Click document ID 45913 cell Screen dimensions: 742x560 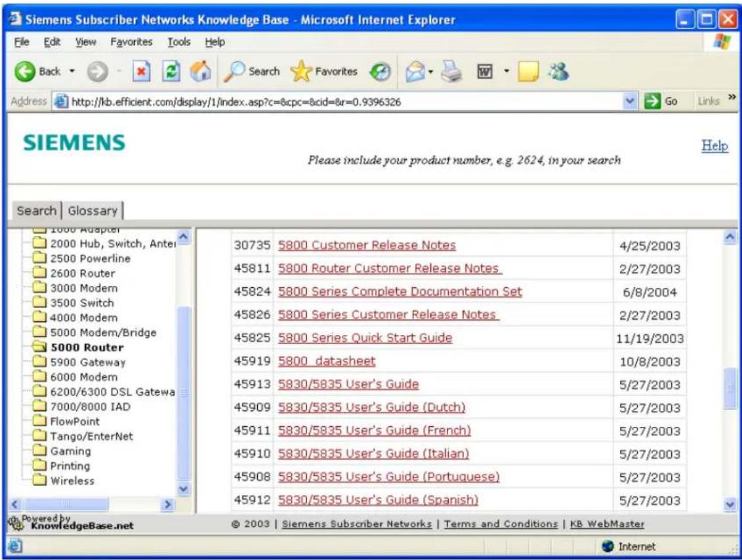tap(252, 384)
